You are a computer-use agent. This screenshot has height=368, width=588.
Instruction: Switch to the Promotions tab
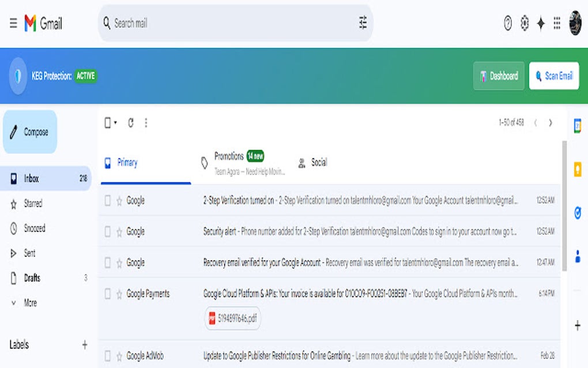pos(229,156)
